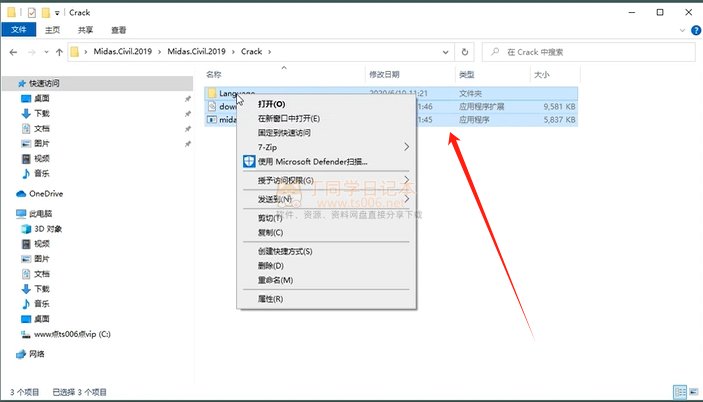Select the 5,837 KB size cell
This screenshot has width=703, height=402.
point(559,120)
